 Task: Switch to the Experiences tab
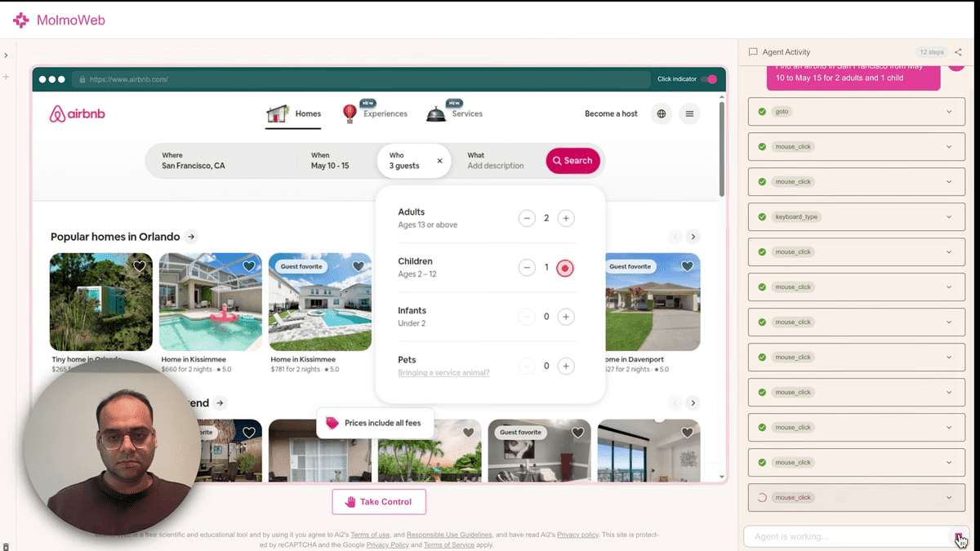tap(375, 113)
